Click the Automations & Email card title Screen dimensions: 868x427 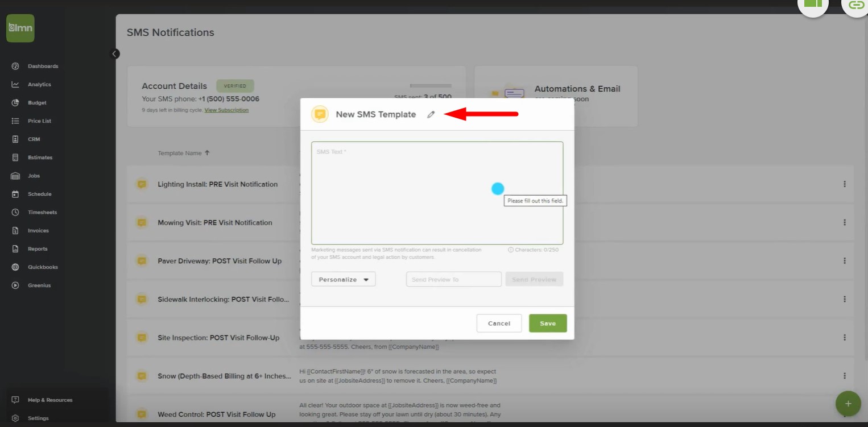coord(577,89)
